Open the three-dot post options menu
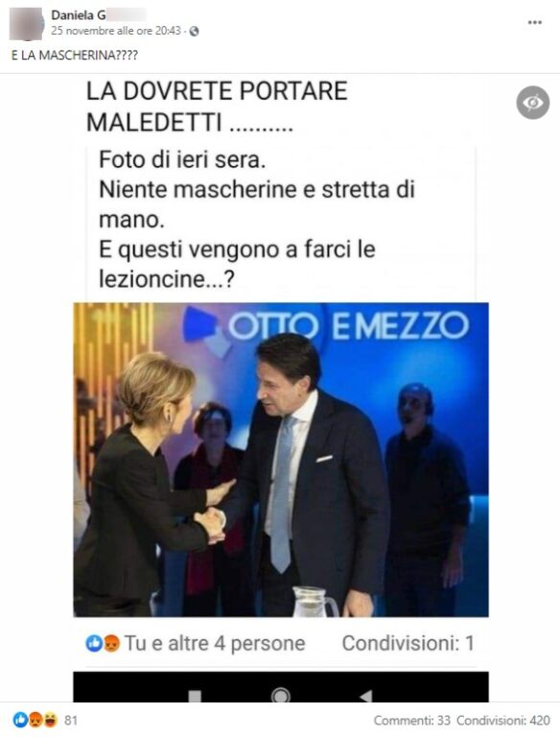 click(x=535, y=23)
